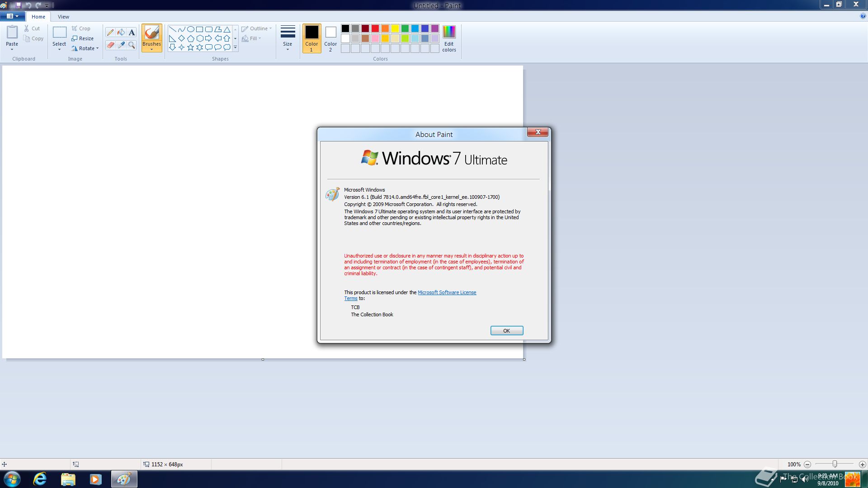This screenshot has width=868, height=488.
Task: Activate the Magnifier tool
Action: pos(132,45)
